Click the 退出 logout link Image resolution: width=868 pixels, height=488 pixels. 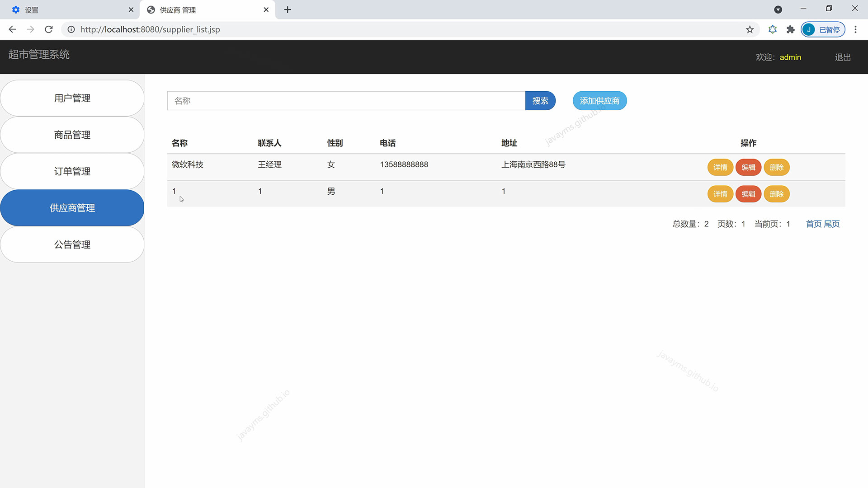[x=843, y=57]
